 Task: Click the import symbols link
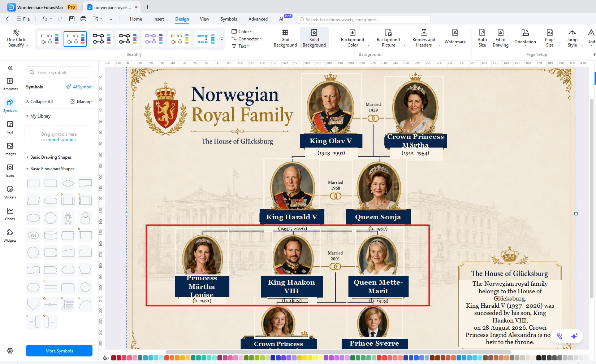pyautogui.click(x=61, y=140)
